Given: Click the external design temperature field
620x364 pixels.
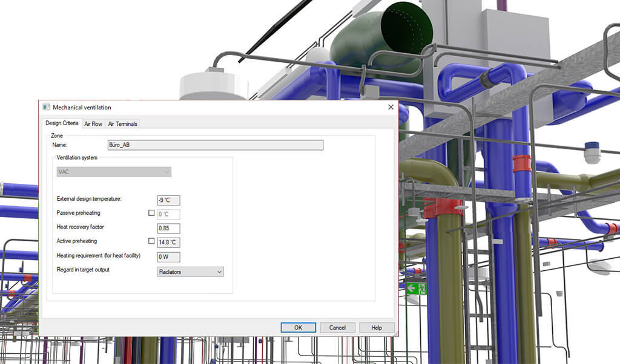Looking at the screenshot, I should pos(168,200).
